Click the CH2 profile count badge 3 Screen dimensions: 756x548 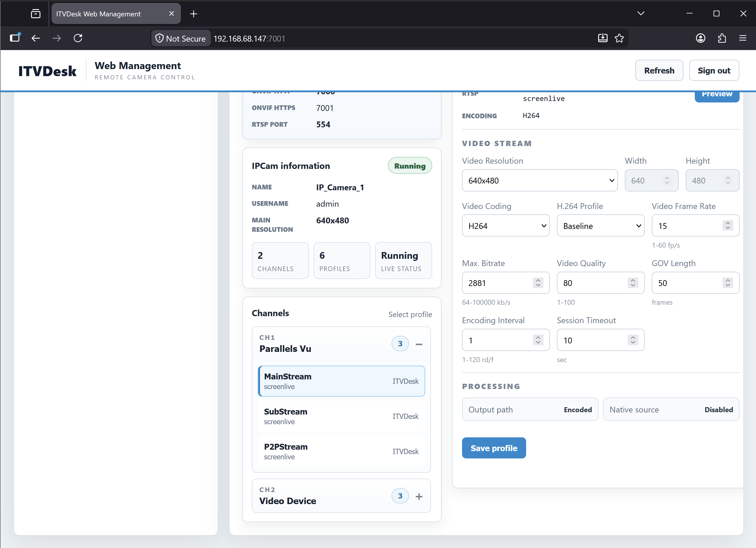tap(400, 496)
